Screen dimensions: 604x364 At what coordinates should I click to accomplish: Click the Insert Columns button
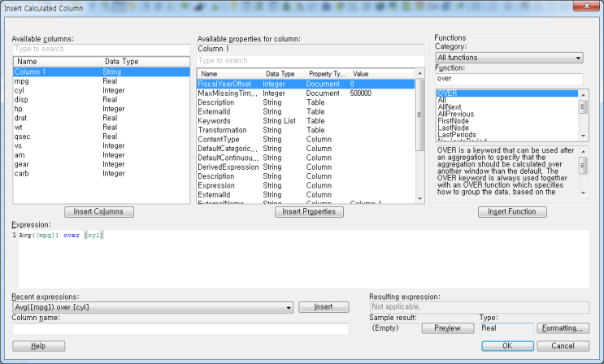pos(98,212)
